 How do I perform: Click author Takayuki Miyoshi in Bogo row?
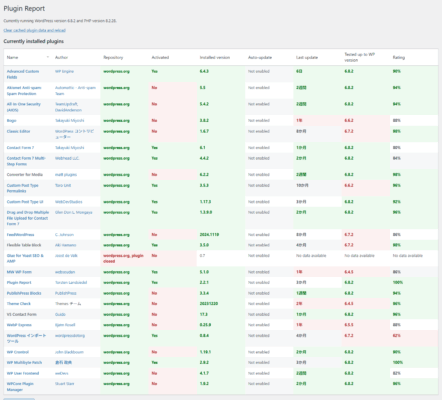pos(70,121)
